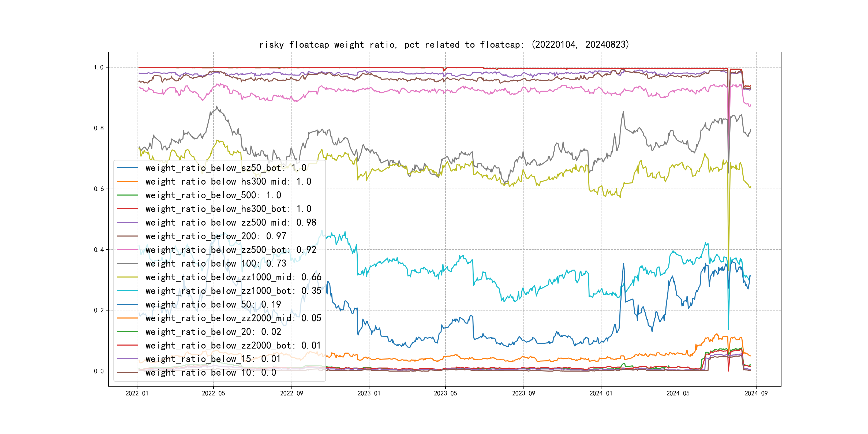Screen dimensions: 868x434
Task: Select weight_ratio_below_zz2000_bot legend text
Action: tap(233, 345)
